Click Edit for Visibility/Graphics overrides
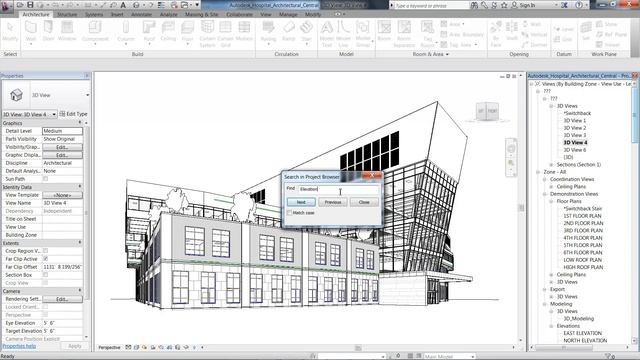Image resolution: width=640 pixels, height=360 pixels. [62, 147]
